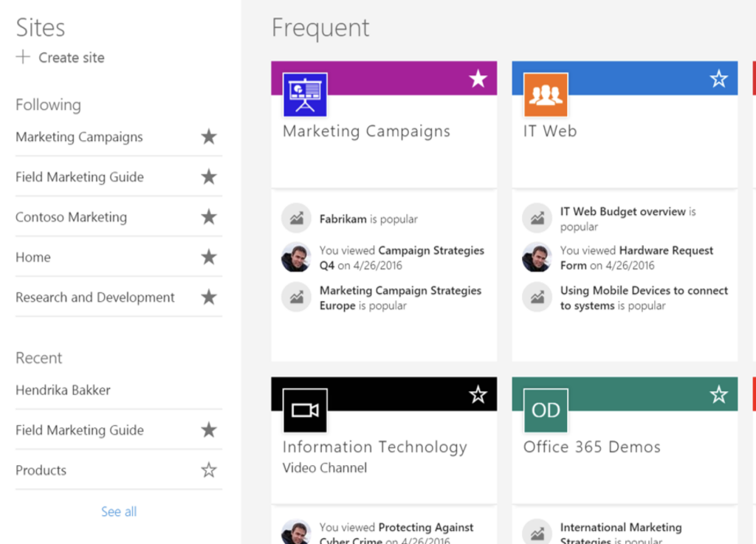756x544 pixels.
Task: Open Using Mobile Devices to connect to systems
Action: click(x=644, y=297)
